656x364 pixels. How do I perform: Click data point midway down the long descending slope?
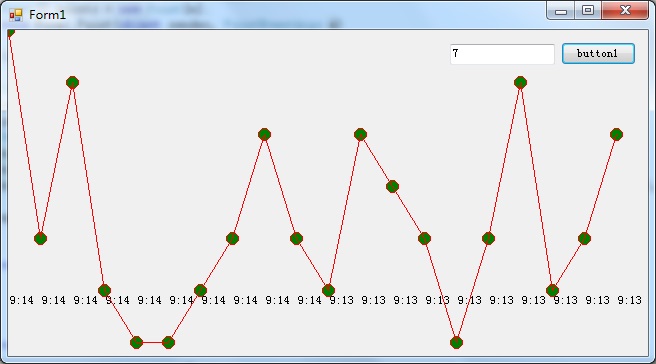coord(392,186)
